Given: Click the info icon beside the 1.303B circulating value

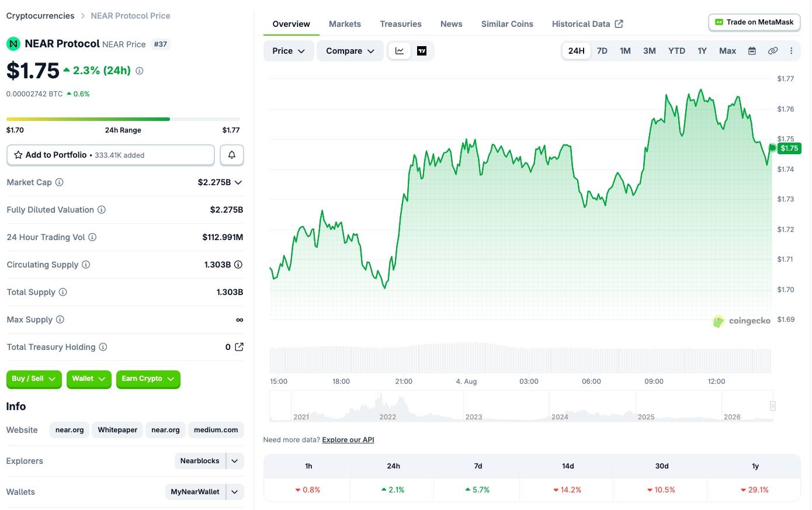Looking at the screenshot, I should (238, 265).
